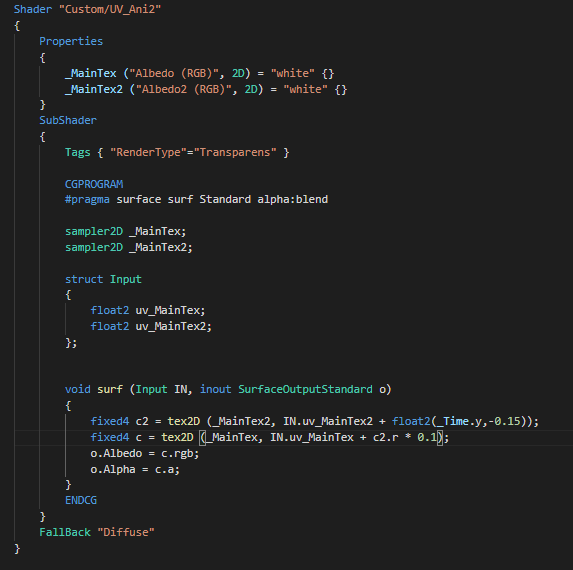
Task: Click the CGPROGRAM line
Action: click(94, 184)
